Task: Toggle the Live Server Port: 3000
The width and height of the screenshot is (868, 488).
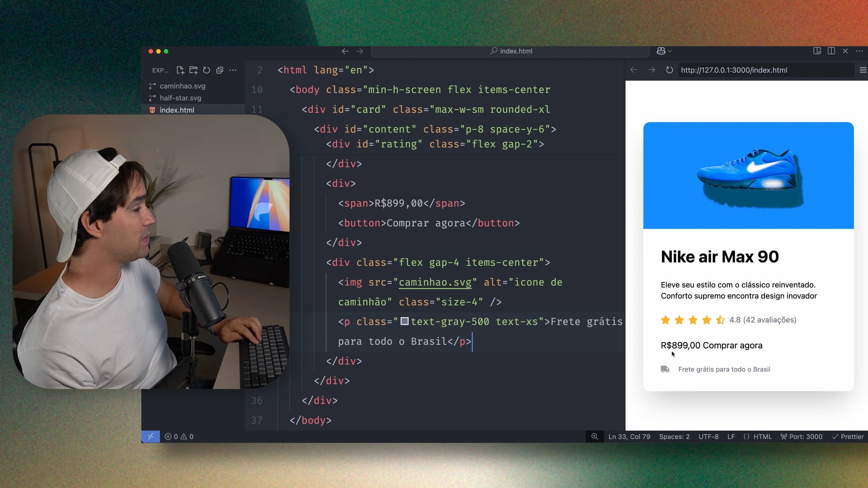Action: click(802, 436)
